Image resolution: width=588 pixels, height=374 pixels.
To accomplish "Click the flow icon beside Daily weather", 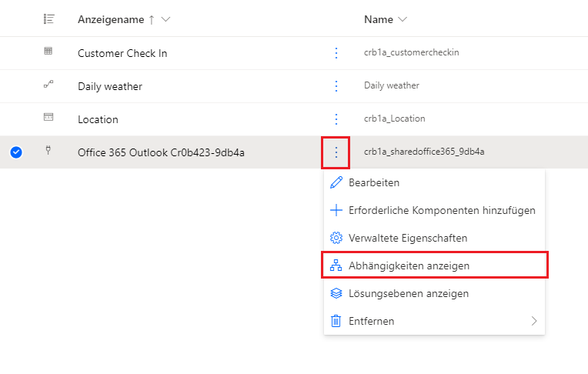I will 48,84.
